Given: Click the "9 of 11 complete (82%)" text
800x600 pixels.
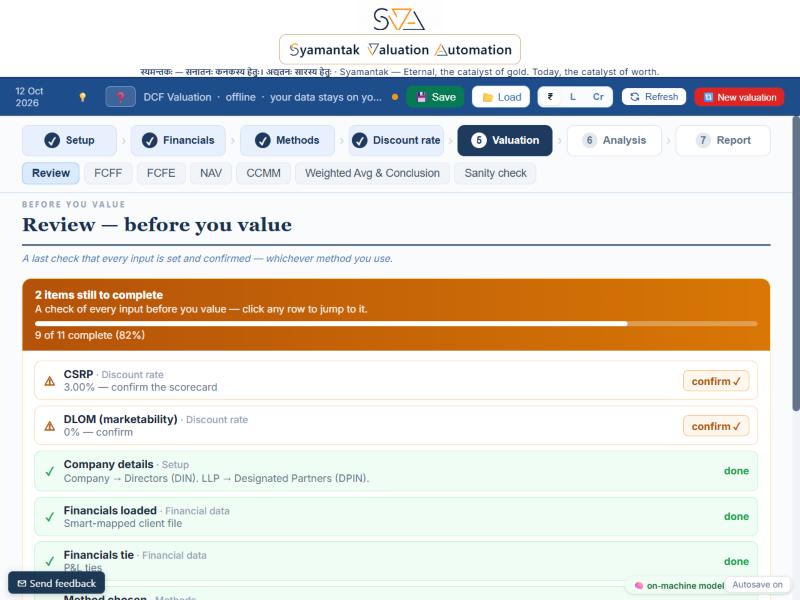Looking at the screenshot, I should 90,335.
